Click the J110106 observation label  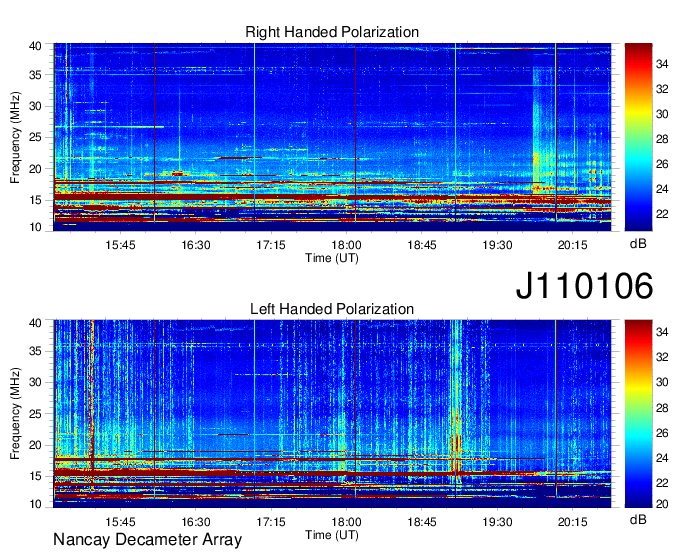(x=584, y=285)
